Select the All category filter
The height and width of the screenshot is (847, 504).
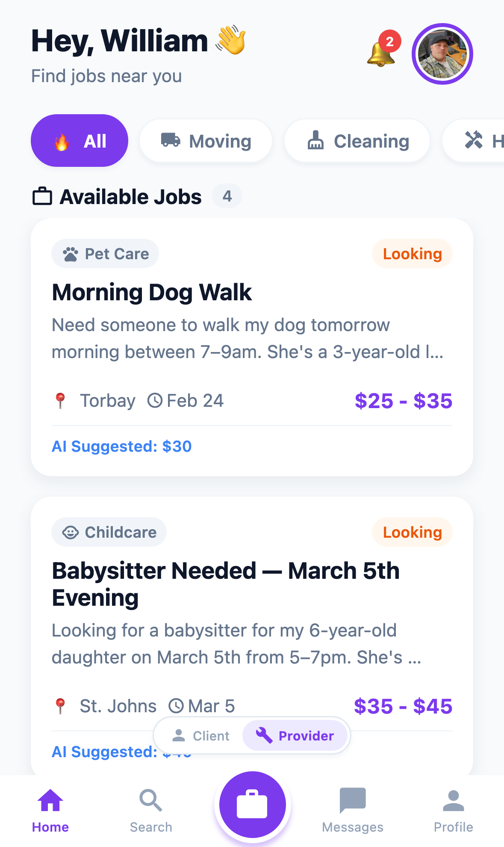click(80, 141)
